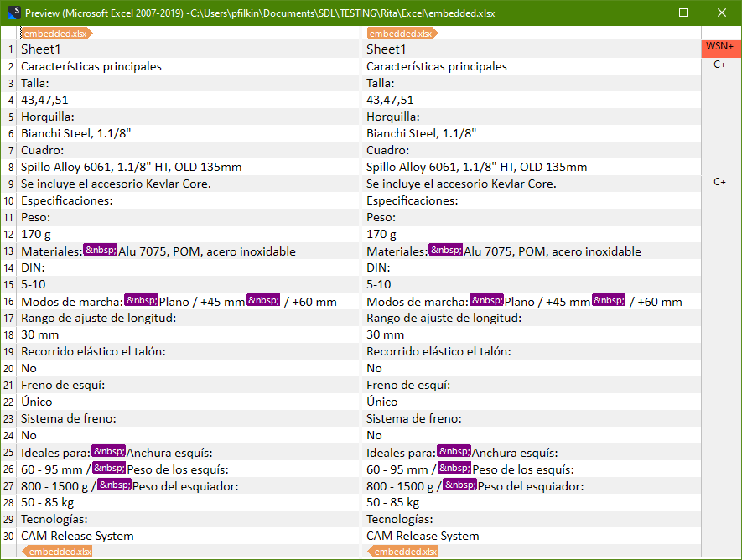Viewport: 742px width, 560px height.
Task: Click &nbsp; tag after '+45 mm' in target row 16
Action: (x=609, y=300)
